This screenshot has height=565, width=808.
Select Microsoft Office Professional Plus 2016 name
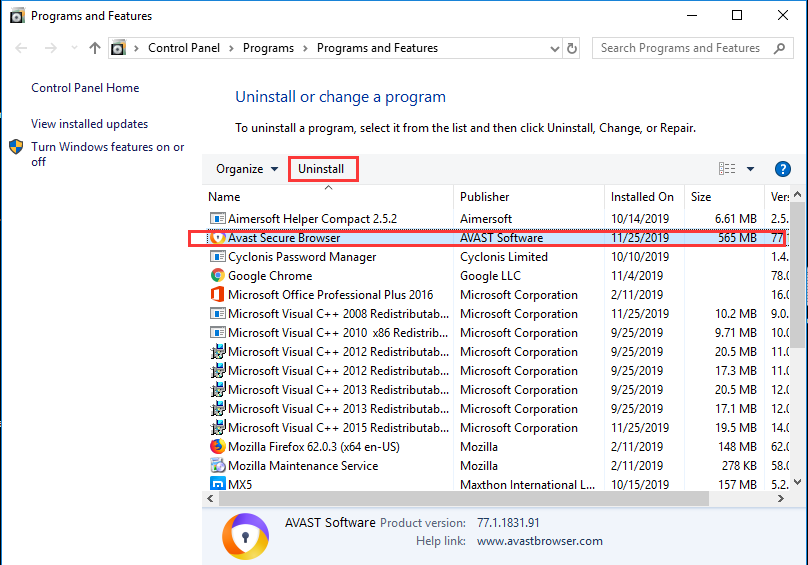(331, 295)
